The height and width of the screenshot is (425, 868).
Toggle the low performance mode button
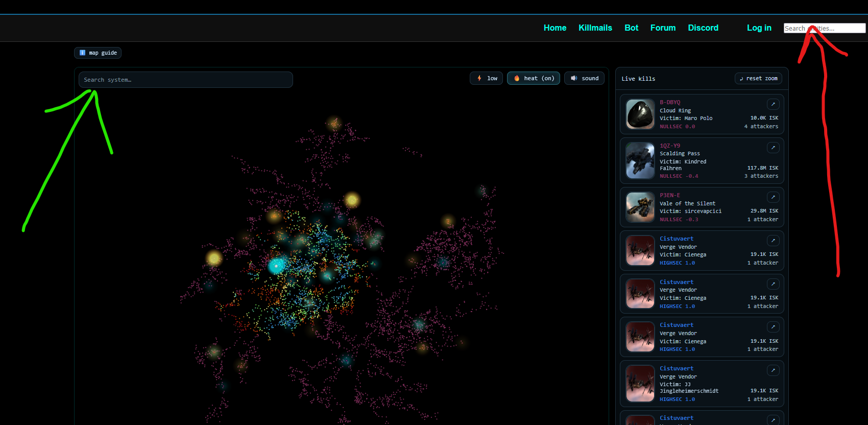click(x=486, y=78)
